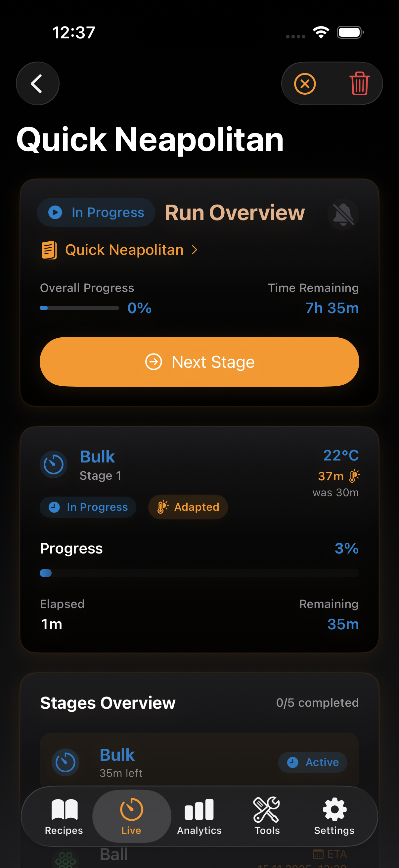Tap the Bulk stage timer icon
This screenshot has height=868, width=399.
click(x=54, y=465)
